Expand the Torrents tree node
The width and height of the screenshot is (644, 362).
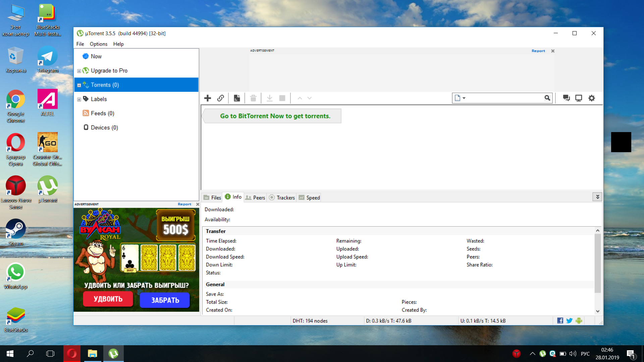click(79, 85)
